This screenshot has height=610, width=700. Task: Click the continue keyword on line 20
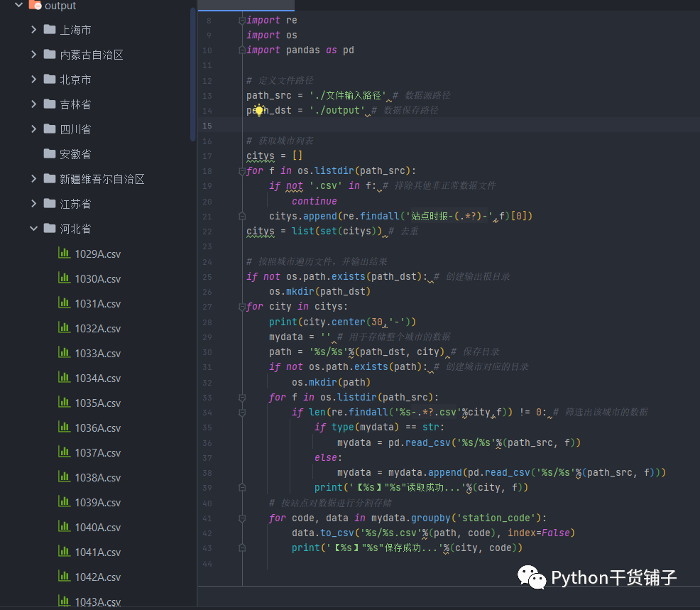coord(315,202)
